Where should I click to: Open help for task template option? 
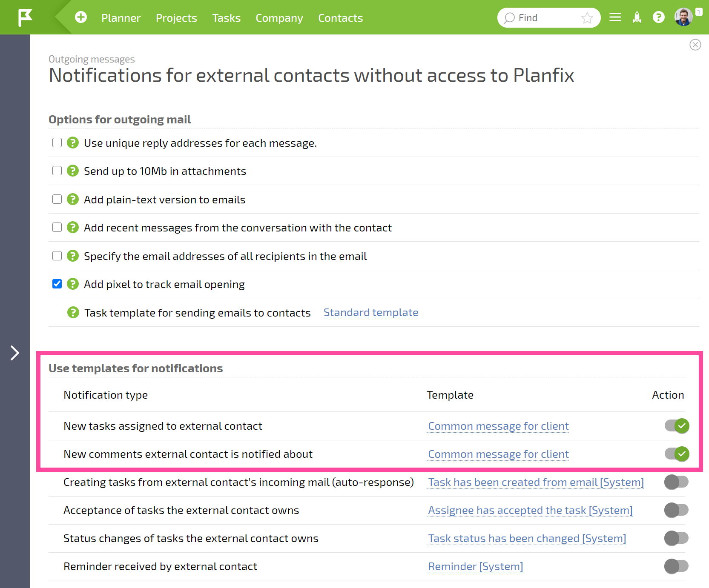73,312
